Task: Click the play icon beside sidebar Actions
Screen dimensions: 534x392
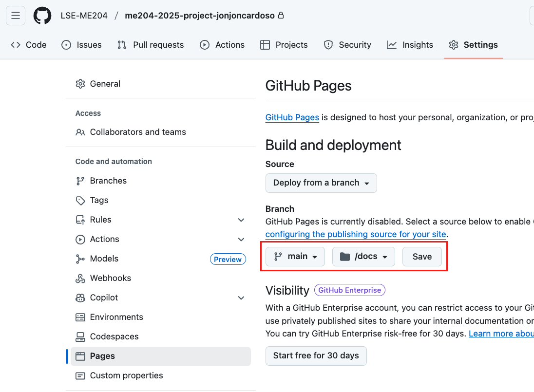Action: (80, 239)
